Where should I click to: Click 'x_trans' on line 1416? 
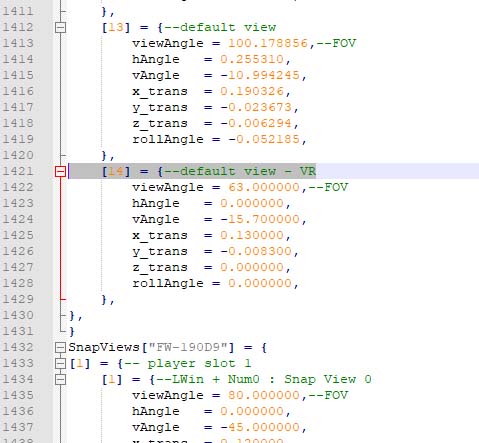[160, 91]
